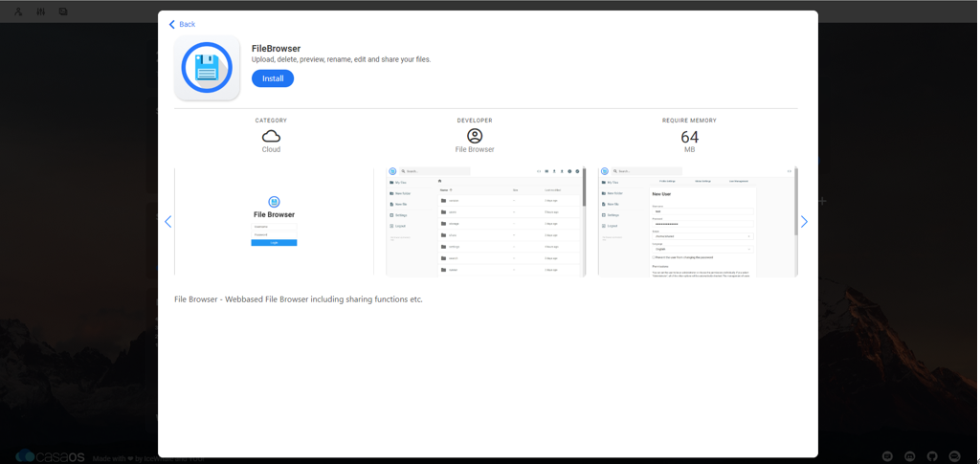Click the 'Upload, delete, preview, rename' subtitle
980x464 pixels.
tap(342, 60)
